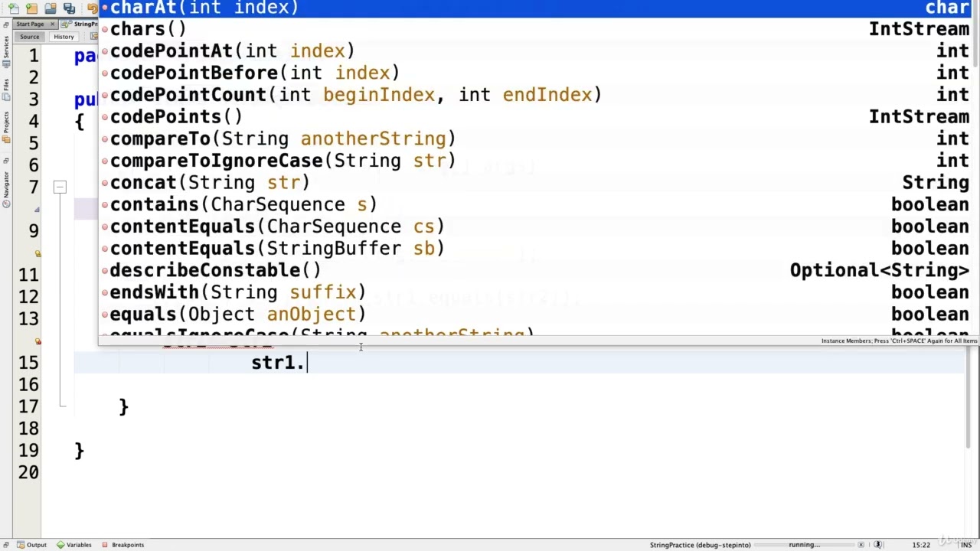Image resolution: width=980 pixels, height=551 pixels.
Task: Open the notifications icon in status bar
Action: click(x=878, y=545)
